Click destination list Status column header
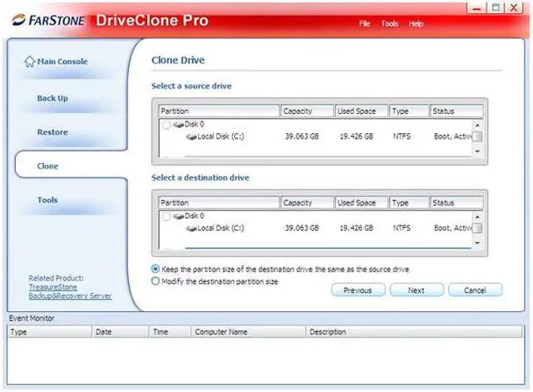The image size is (533, 392). coord(456,203)
